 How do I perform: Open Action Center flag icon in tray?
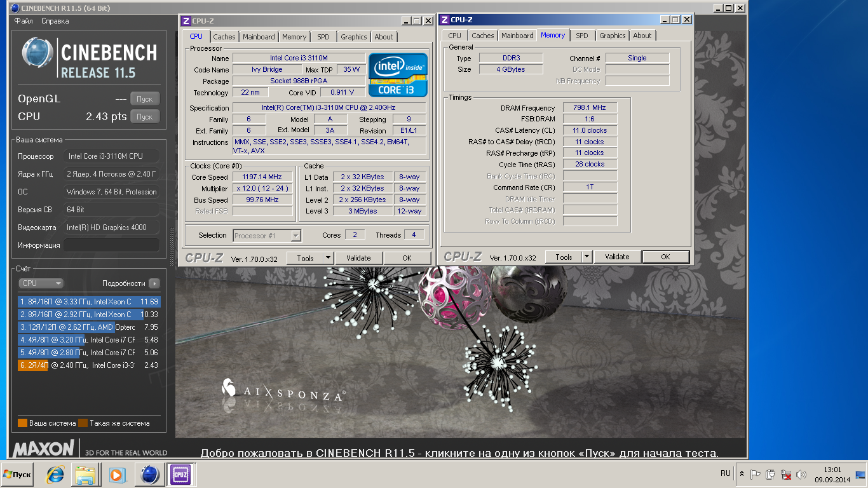click(756, 474)
